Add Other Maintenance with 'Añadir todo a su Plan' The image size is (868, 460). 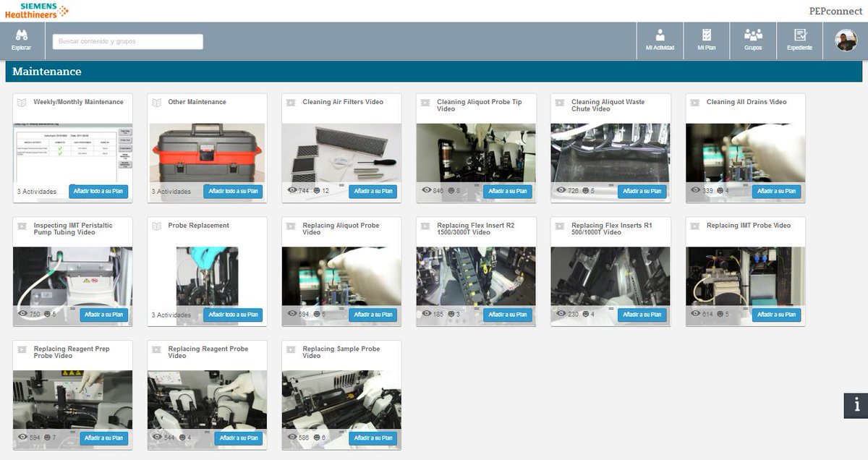coord(233,192)
